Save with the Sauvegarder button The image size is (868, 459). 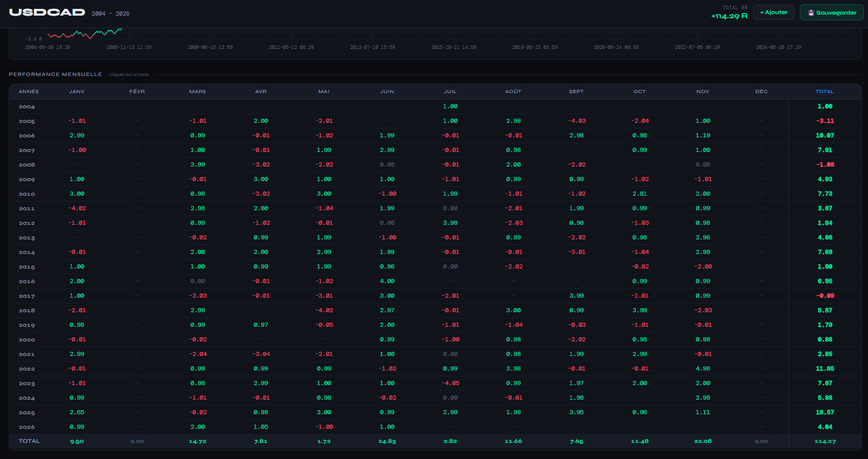point(832,12)
